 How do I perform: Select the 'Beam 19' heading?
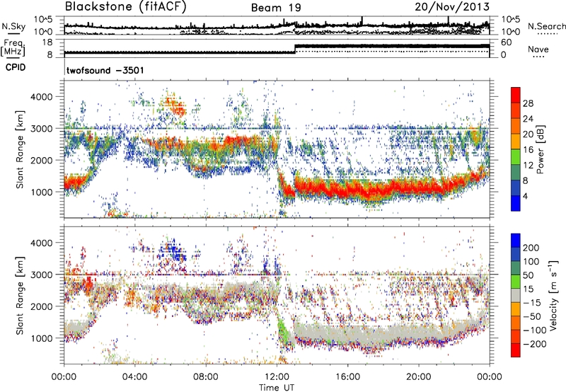276,8
